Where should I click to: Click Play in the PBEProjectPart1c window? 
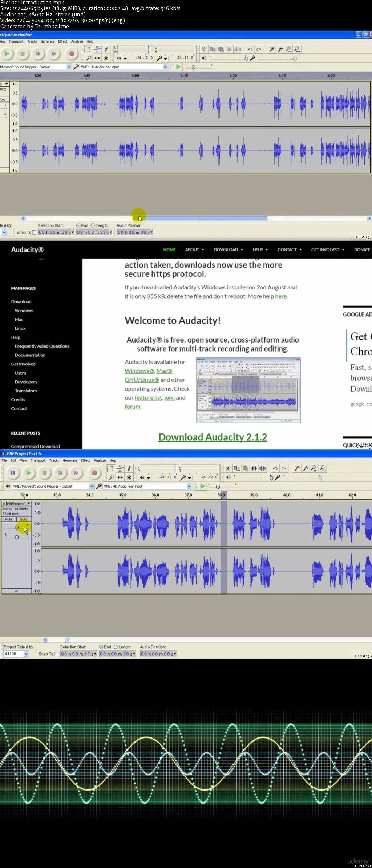[28, 473]
